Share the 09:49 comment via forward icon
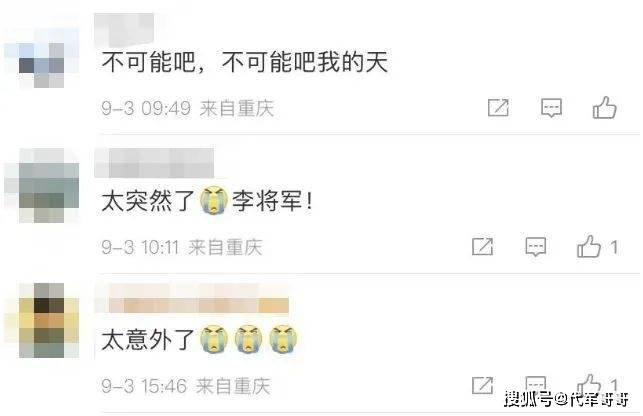Image resolution: width=643 pixels, height=416 pixels. coord(498,108)
